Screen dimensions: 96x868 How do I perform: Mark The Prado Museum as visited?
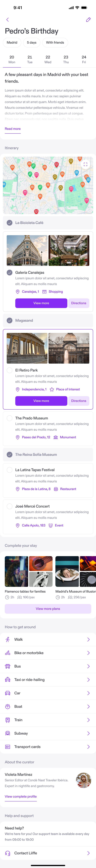point(10,418)
